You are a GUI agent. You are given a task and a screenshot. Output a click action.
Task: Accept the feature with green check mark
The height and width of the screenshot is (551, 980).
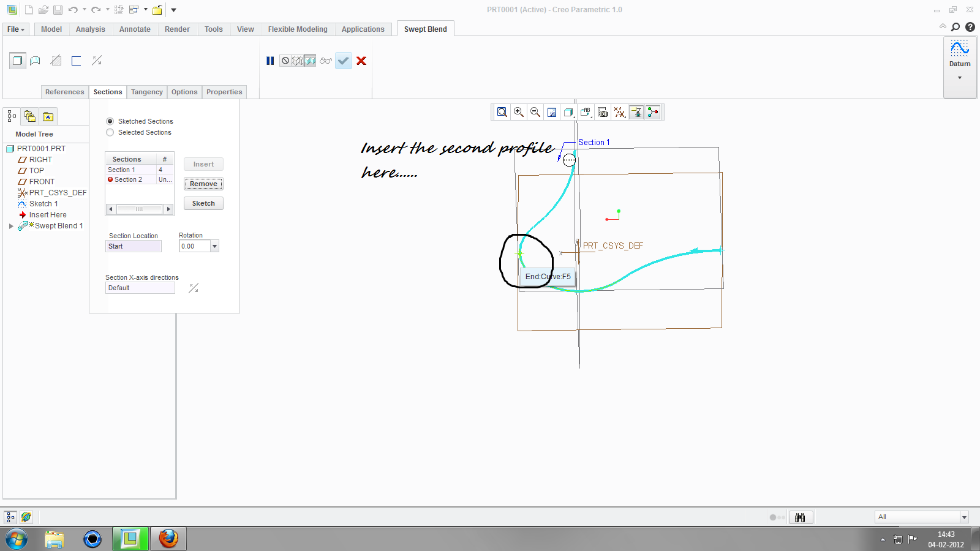click(344, 61)
